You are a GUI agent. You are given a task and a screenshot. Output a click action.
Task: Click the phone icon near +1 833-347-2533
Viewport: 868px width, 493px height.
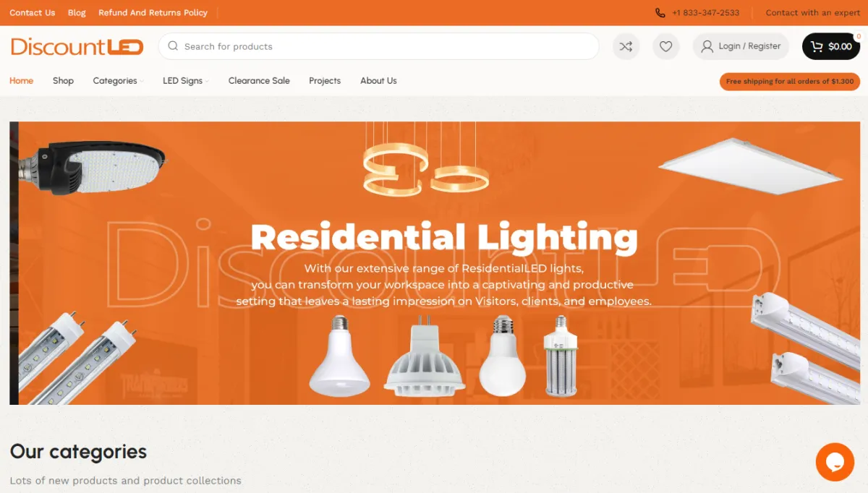(x=660, y=12)
